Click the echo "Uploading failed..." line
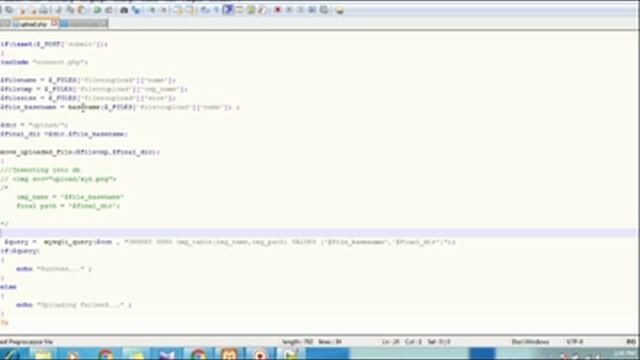 [74, 305]
